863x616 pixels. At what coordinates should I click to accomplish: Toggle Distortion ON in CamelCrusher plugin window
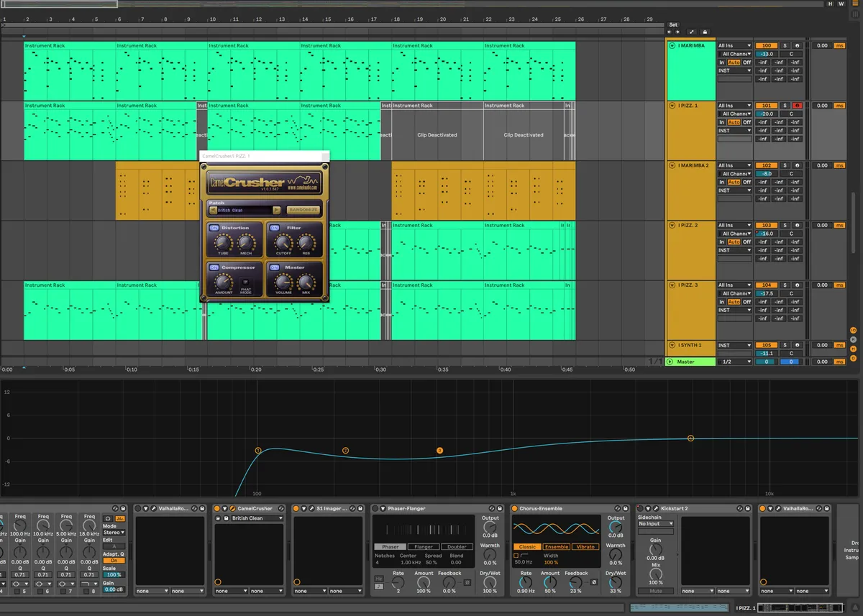214,228
